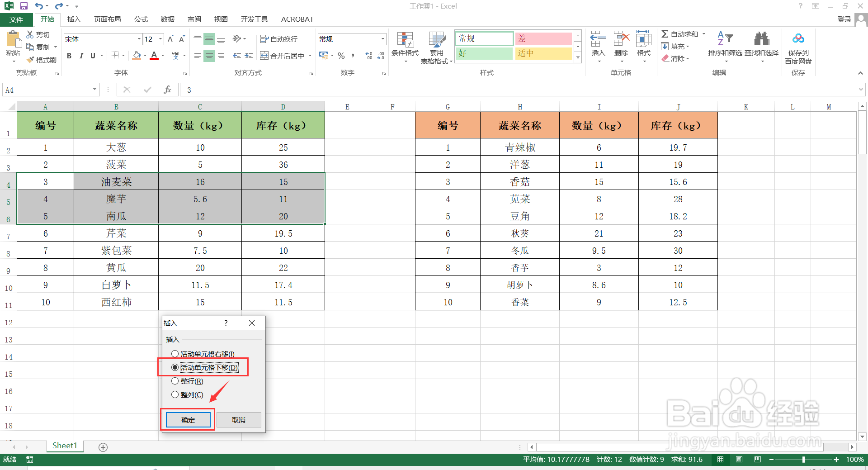Click the Insert Function fx button
Image resolution: width=868 pixels, height=470 pixels.
coord(167,90)
